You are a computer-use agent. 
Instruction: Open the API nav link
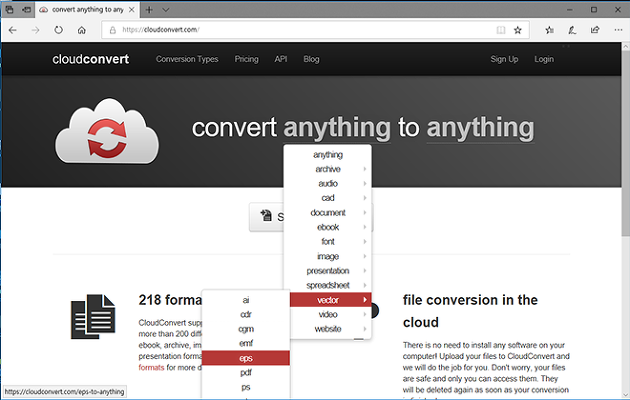[x=280, y=59]
